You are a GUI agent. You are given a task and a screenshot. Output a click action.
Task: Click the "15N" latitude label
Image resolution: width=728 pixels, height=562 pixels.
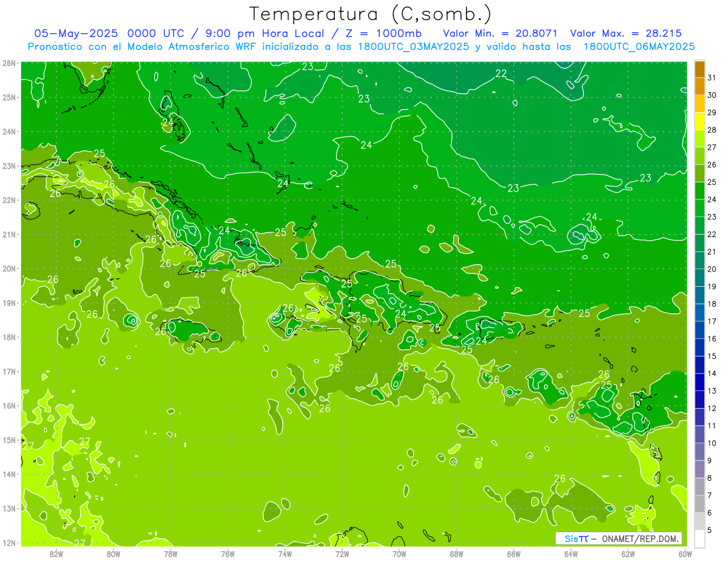click(9, 440)
